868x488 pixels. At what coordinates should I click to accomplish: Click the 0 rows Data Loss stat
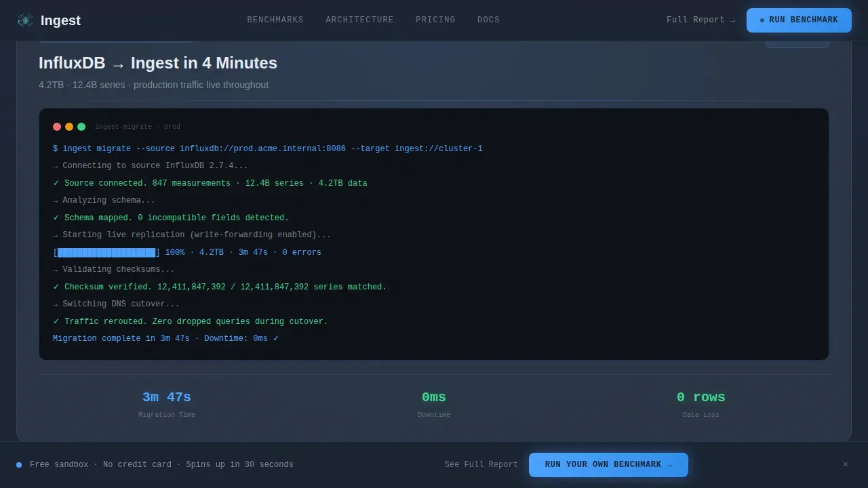tap(701, 403)
